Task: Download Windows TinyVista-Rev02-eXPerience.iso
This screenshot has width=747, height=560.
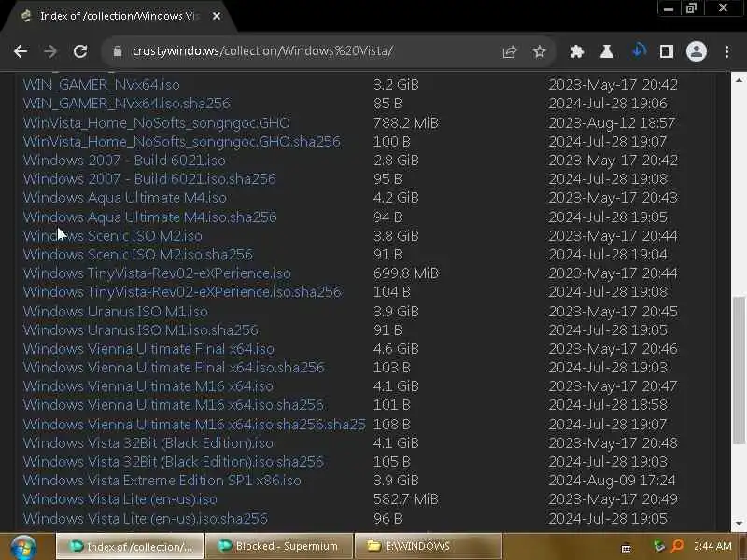Action: (x=157, y=273)
